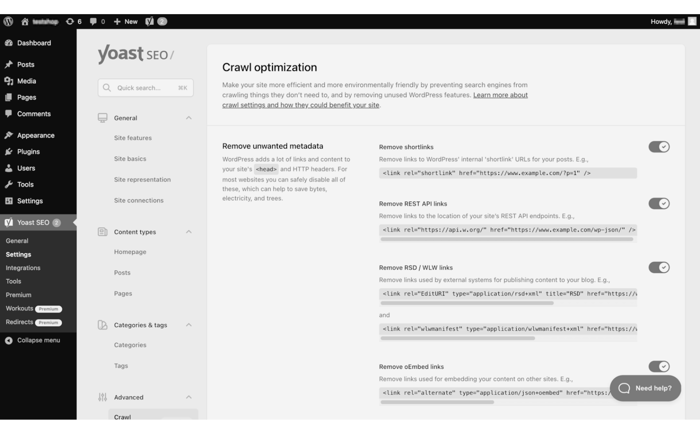The width and height of the screenshot is (700, 434).
Task: Click the comments bubble icon in admin bar
Action: pos(94,21)
